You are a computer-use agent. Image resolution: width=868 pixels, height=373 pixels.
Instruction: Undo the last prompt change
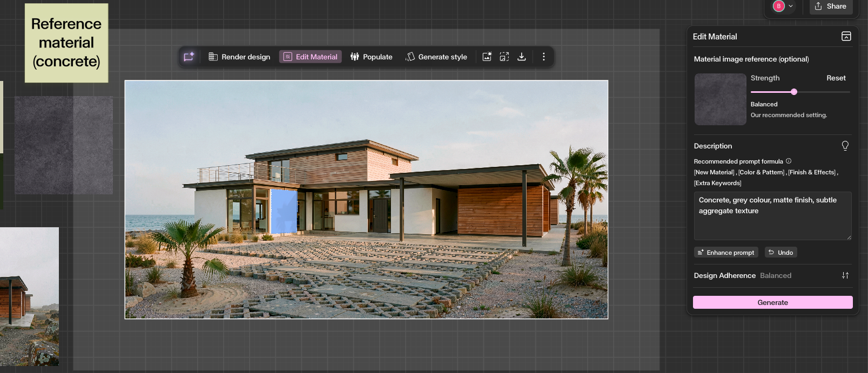pyautogui.click(x=780, y=253)
